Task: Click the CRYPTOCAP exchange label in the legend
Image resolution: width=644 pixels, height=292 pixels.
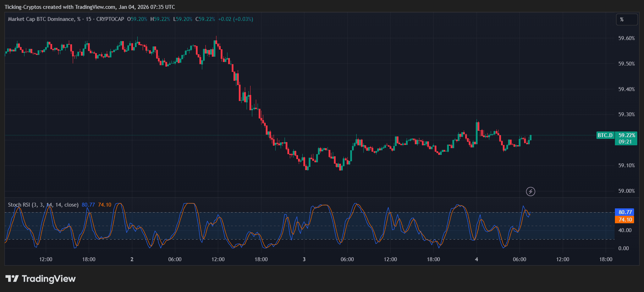Action: [110, 19]
